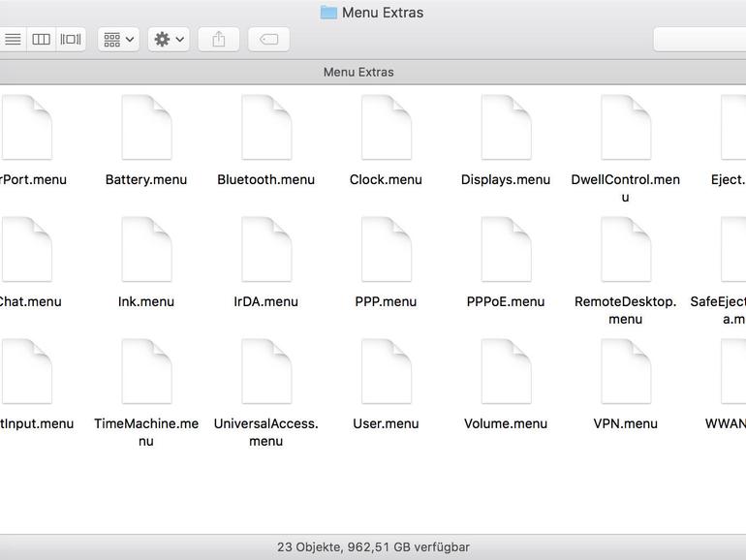Click the User.menu file name
This screenshot has height=560, width=746.
click(386, 424)
